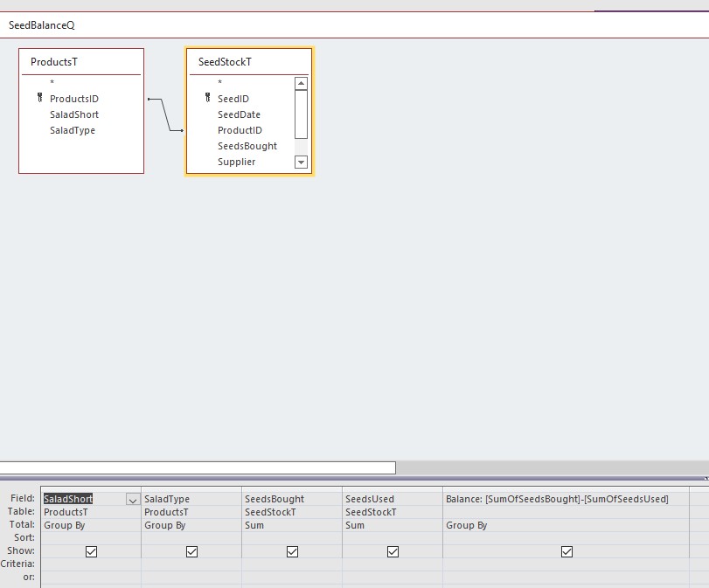Select the Supplier field in SeedStockT
Image resolution: width=709 pixels, height=588 pixels.
(236, 162)
